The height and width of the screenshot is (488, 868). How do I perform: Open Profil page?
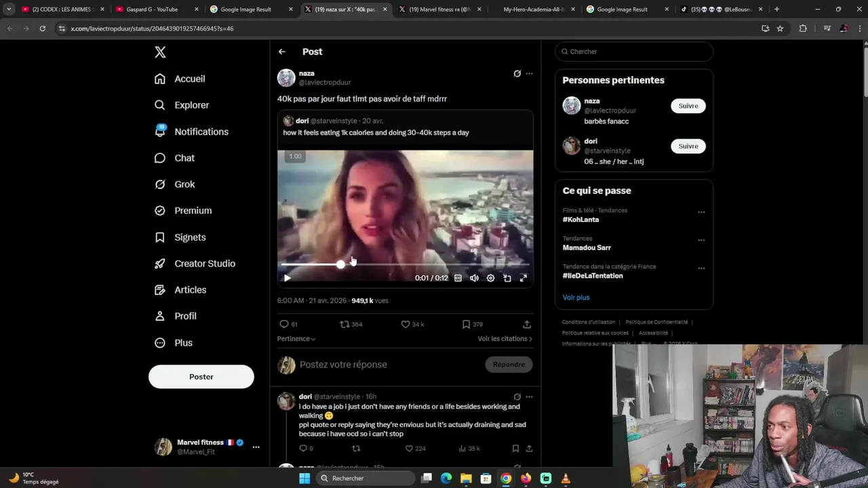pyautogui.click(x=175, y=317)
